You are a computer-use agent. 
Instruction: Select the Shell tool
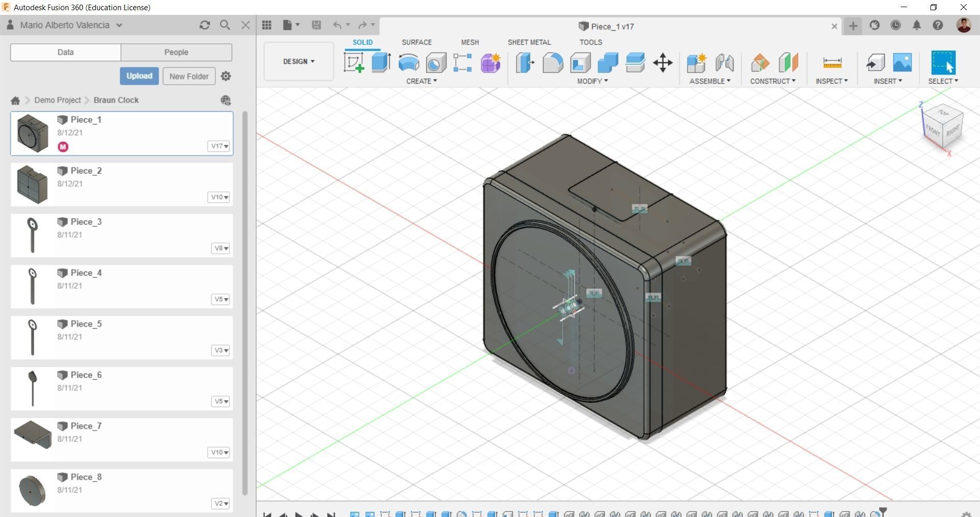[x=580, y=63]
